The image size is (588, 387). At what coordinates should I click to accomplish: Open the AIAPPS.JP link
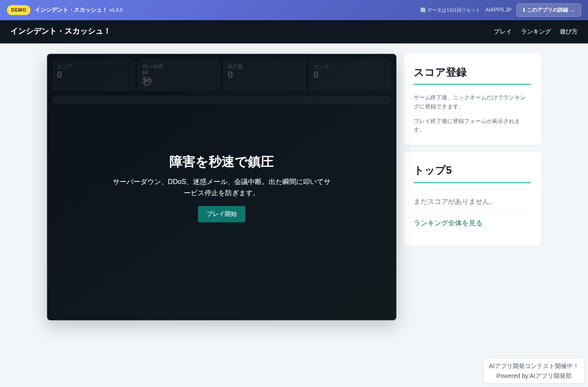tap(498, 10)
